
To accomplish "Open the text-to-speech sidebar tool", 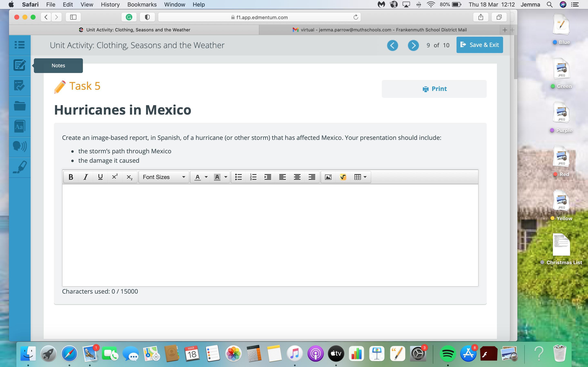I will [x=19, y=147].
